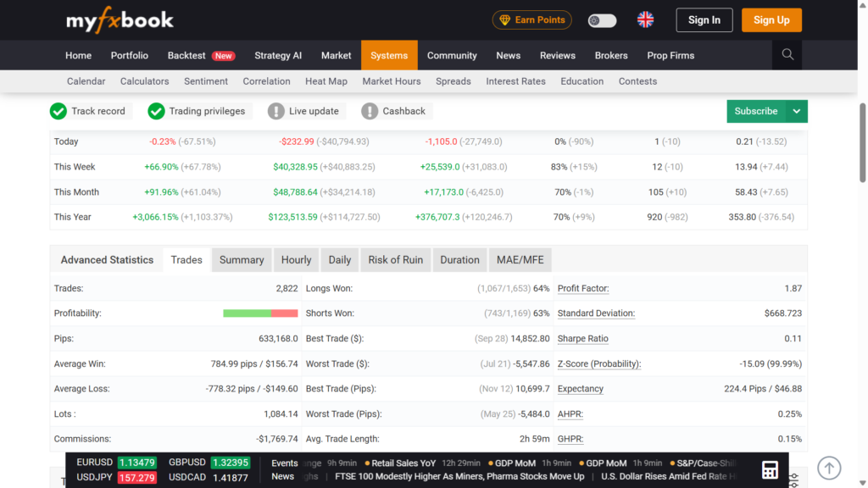
Task: Click the Profitability green-red bar
Action: pos(260,313)
